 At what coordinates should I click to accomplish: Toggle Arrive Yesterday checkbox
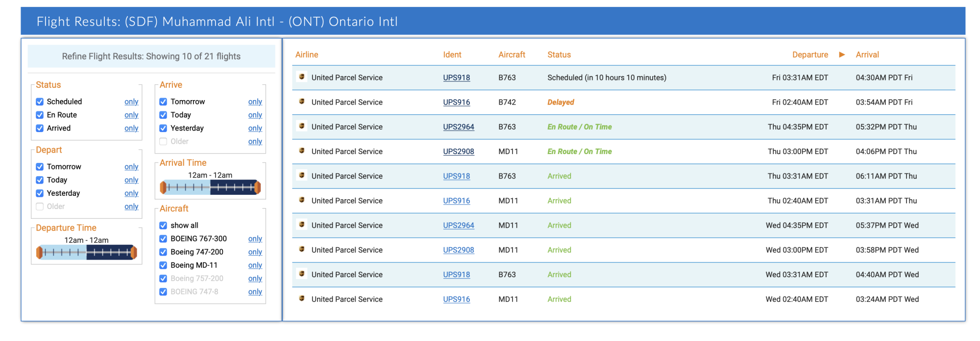(163, 128)
